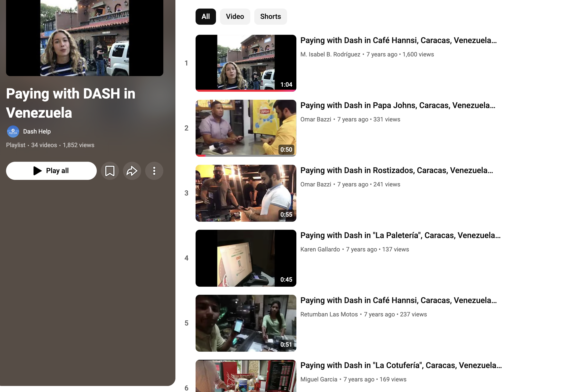Click the Dash Help channel avatar
The width and height of the screenshot is (561, 392).
13,131
